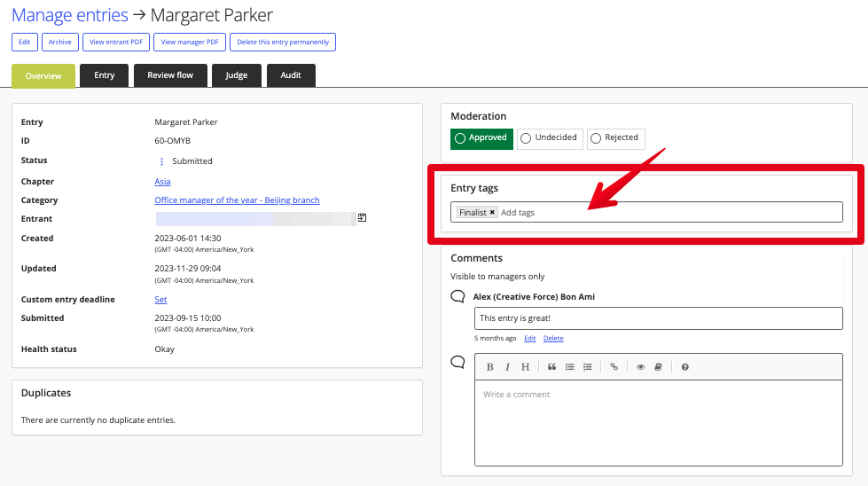Click the no duplicate entries message
The image size is (868, 486).
tap(98, 420)
